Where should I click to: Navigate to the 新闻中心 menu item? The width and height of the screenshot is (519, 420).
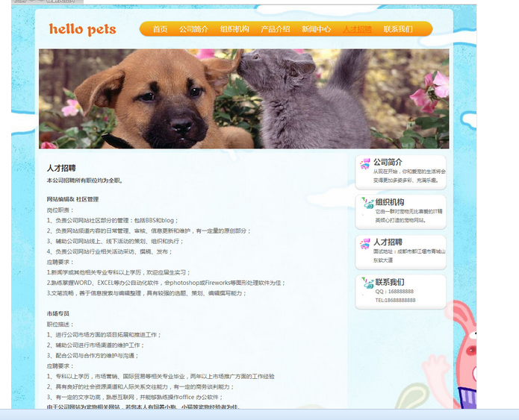click(316, 30)
